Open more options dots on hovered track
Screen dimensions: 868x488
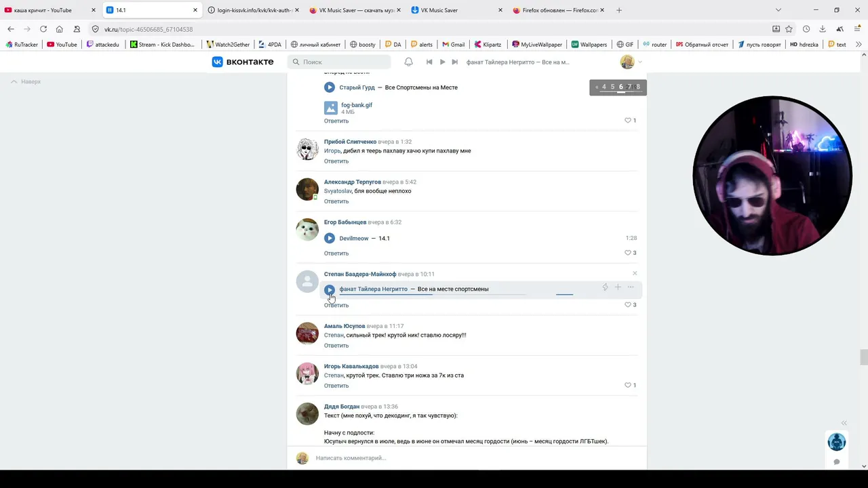pos(631,287)
